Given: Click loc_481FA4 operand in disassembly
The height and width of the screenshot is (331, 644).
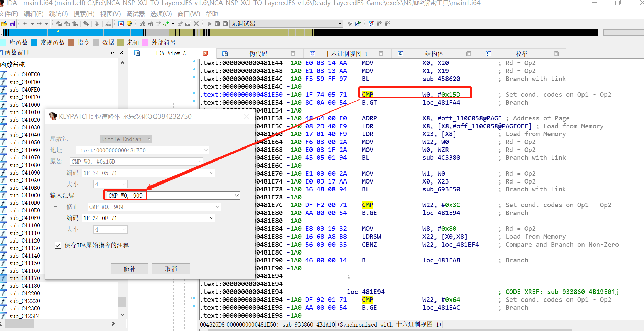Looking at the screenshot, I should 441,103.
